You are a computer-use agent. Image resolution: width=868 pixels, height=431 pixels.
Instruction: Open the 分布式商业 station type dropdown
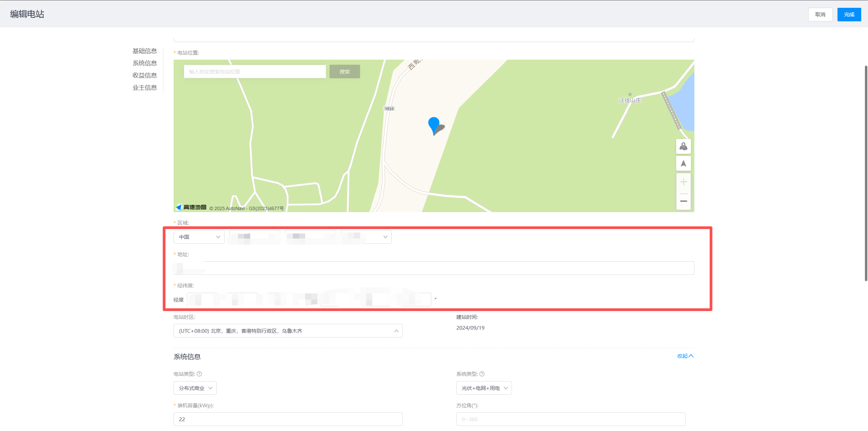[195, 388]
